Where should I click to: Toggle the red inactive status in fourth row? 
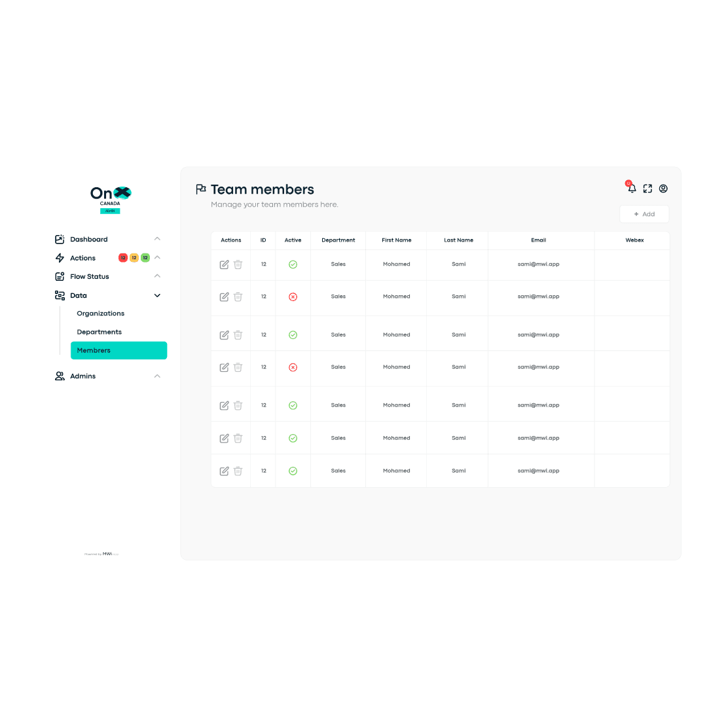pos(293,367)
